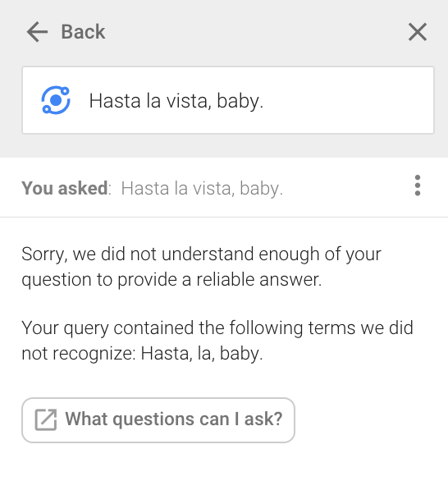Viewport: 448px width, 504px height.
Task: Click the back arrow icon
Action: pyautogui.click(x=37, y=32)
